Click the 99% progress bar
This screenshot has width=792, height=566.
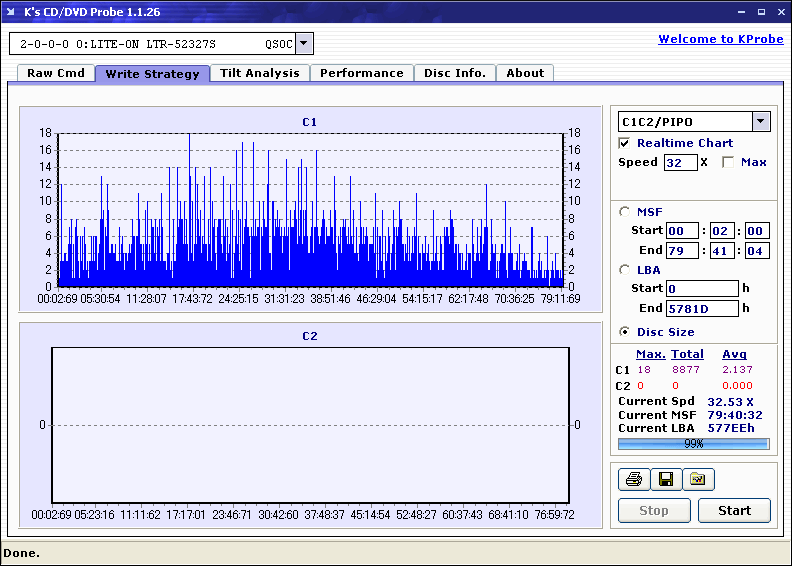pos(693,443)
